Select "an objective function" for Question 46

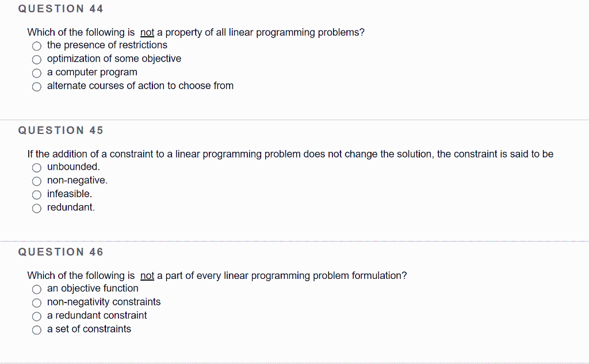(36, 289)
